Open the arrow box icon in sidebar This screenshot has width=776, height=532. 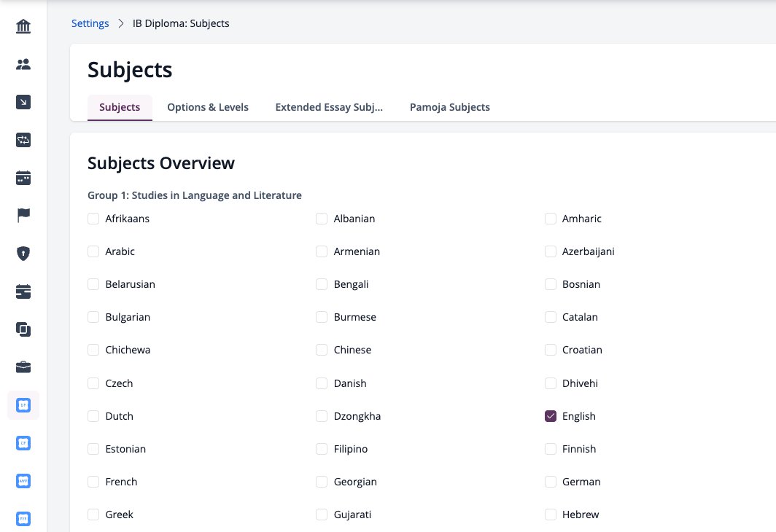pyautogui.click(x=23, y=102)
